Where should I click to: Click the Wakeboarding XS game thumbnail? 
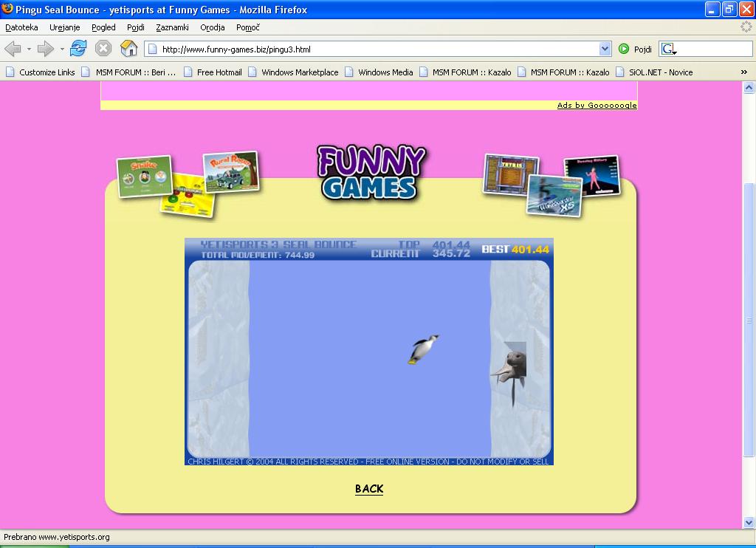click(x=554, y=196)
